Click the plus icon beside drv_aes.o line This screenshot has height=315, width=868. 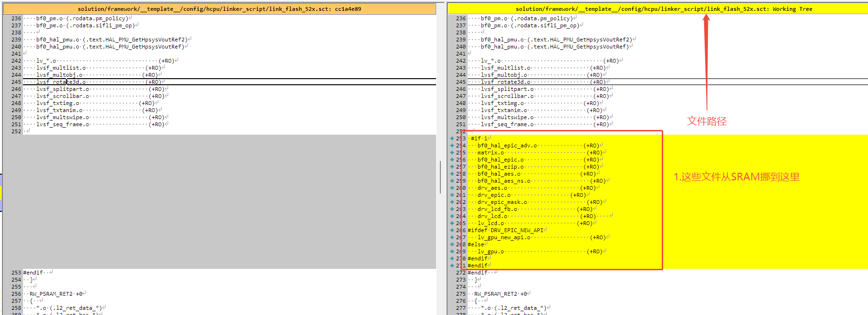(x=452, y=188)
